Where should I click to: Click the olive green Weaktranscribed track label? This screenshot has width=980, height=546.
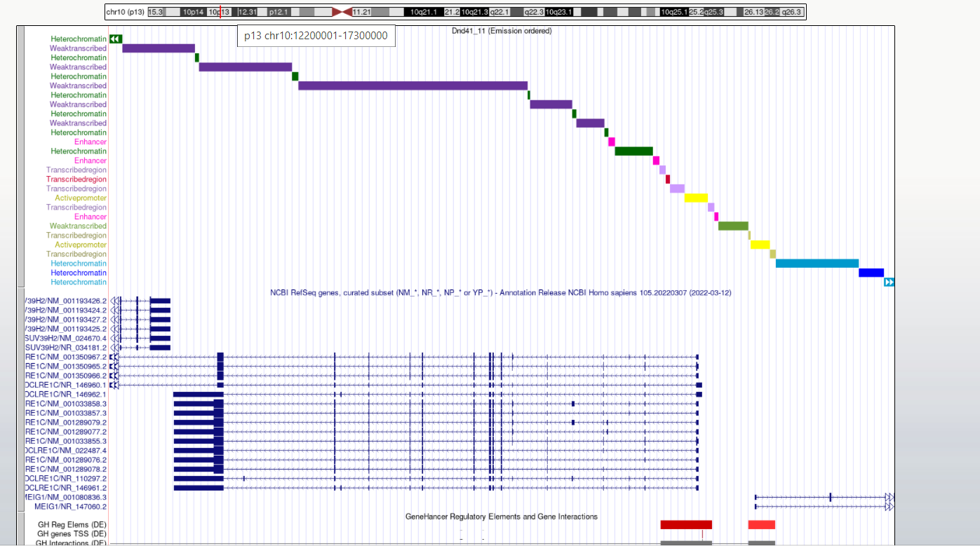point(78,226)
